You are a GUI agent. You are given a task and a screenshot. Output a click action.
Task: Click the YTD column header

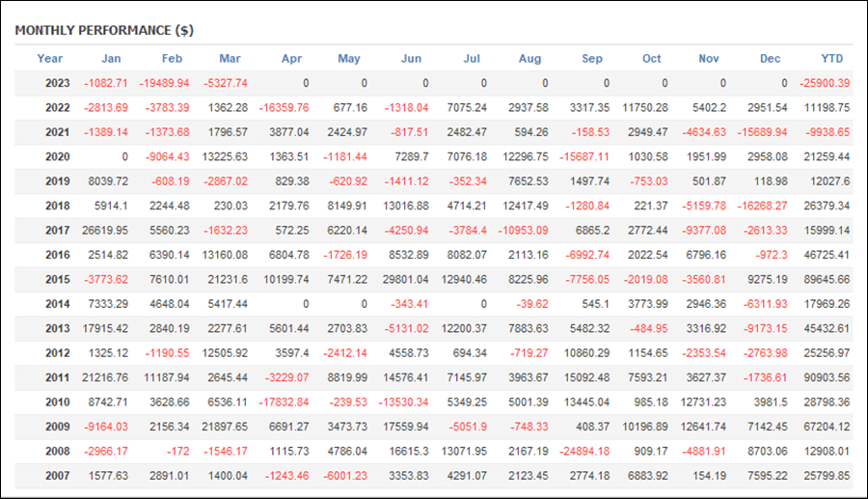pyautogui.click(x=832, y=59)
